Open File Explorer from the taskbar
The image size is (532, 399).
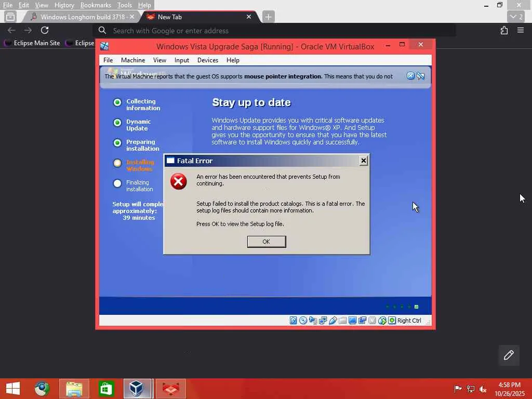pos(74,389)
